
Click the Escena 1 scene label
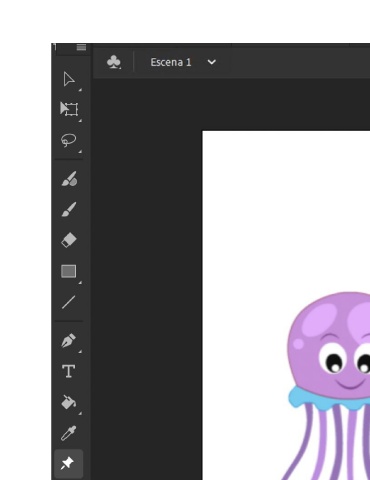pyautogui.click(x=171, y=62)
